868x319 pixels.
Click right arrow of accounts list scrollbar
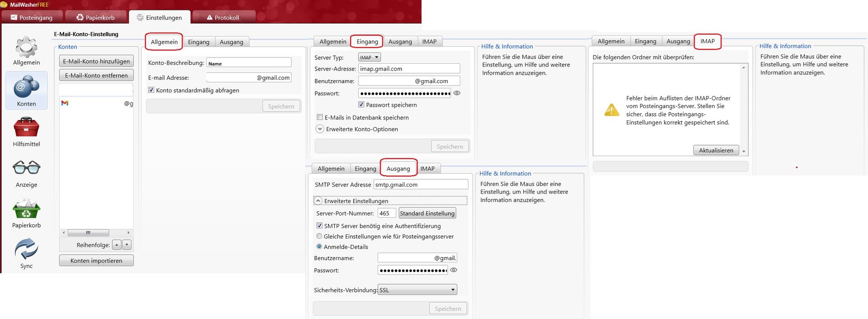[128, 233]
